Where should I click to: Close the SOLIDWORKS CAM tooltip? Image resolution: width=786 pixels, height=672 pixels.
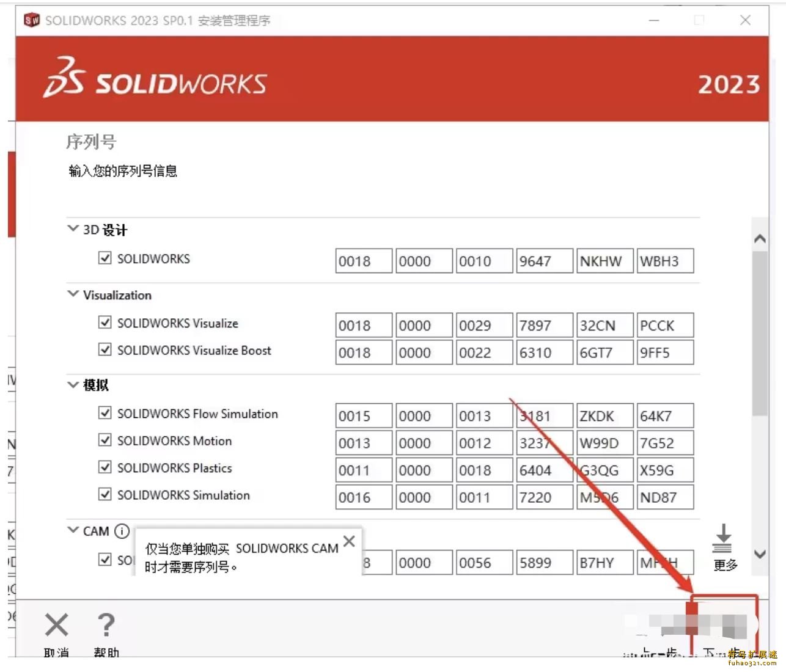pyautogui.click(x=349, y=541)
